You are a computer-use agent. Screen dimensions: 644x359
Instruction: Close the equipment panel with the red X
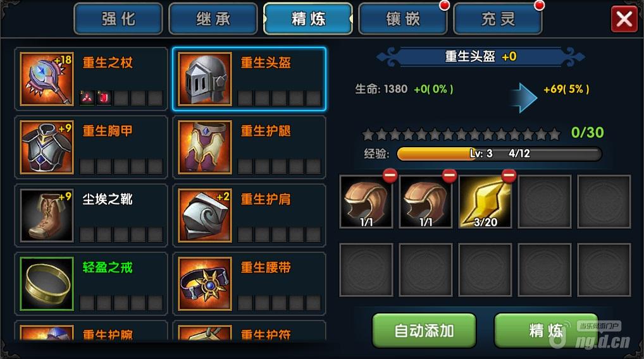pyautogui.click(x=624, y=19)
